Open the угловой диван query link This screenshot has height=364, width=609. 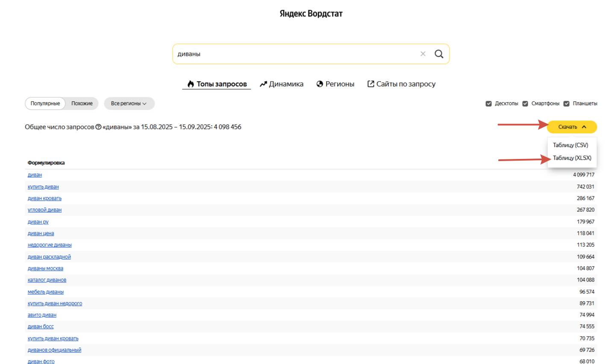pyautogui.click(x=44, y=210)
